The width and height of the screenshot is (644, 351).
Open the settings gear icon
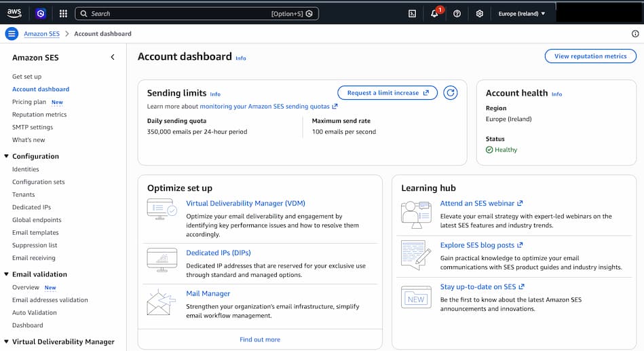(x=479, y=14)
